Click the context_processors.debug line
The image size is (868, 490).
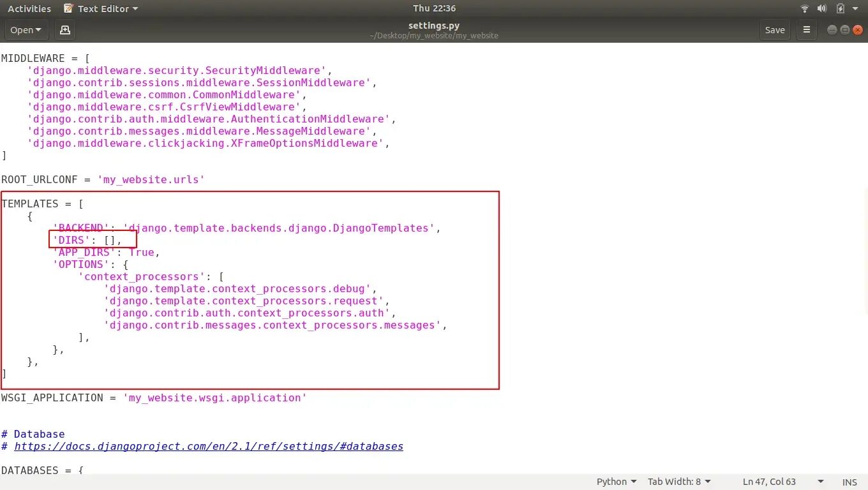click(x=240, y=288)
